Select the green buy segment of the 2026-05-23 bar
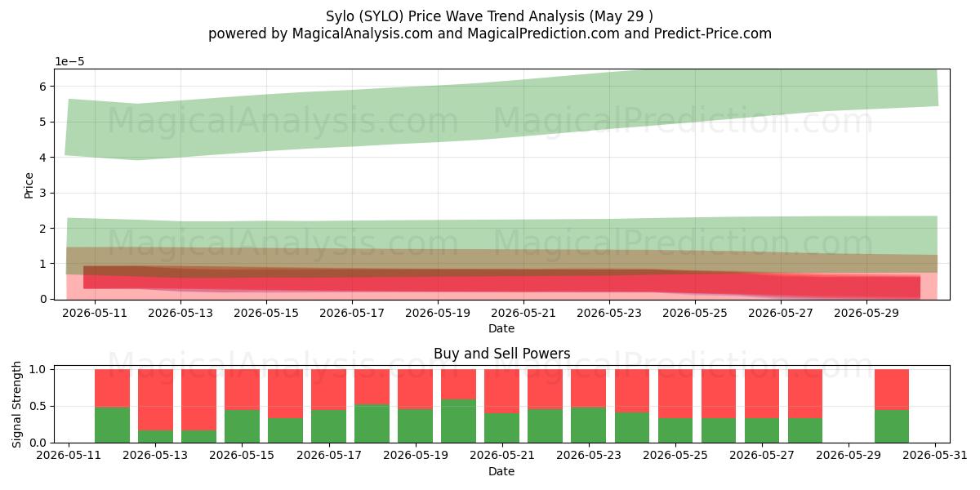The image size is (980, 490). 588,425
